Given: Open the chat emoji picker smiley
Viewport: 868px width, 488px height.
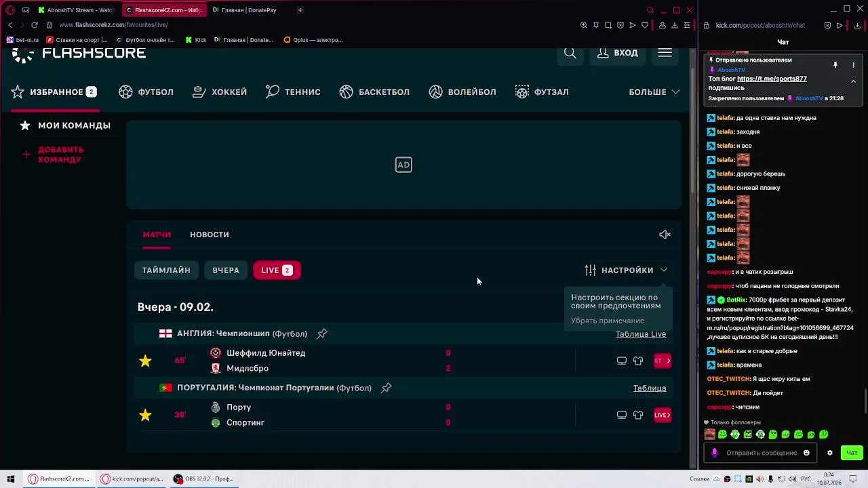Looking at the screenshot, I should 806,453.
